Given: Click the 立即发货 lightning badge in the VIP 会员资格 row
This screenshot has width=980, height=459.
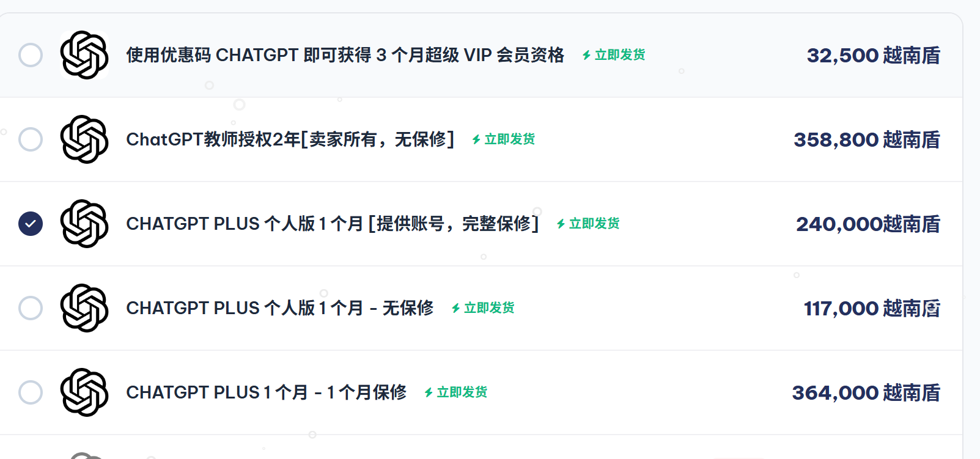Looking at the screenshot, I should coord(614,55).
